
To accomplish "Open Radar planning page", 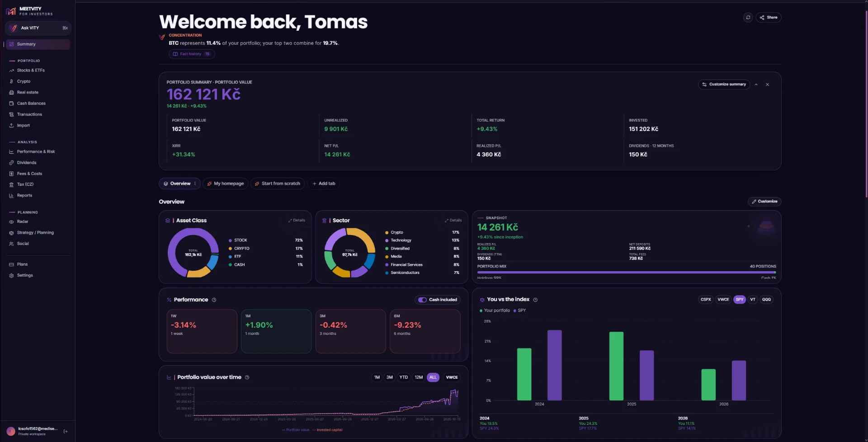I will point(38,221).
